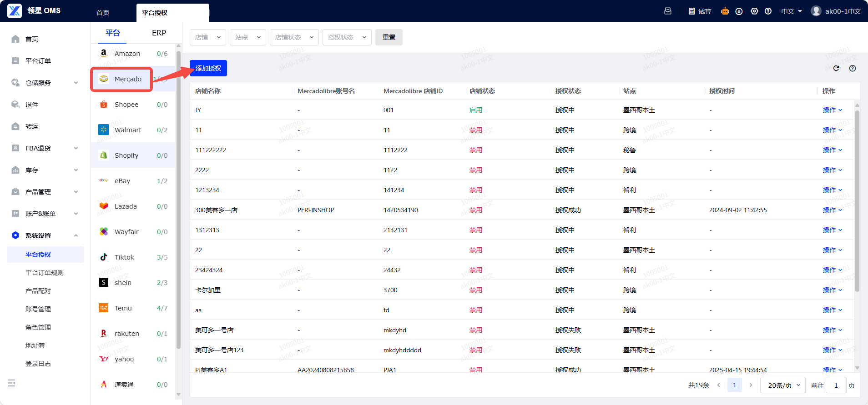Viewport: 868px width, 405px height.
Task: Open 操作 menu for the JY store row
Action: click(832, 110)
